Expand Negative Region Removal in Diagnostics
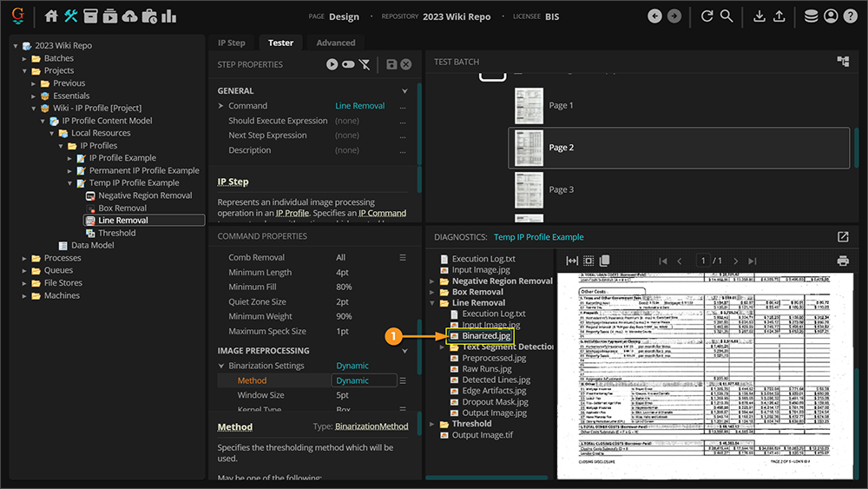This screenshot has height=489, width=868. [x=431, y=281]
